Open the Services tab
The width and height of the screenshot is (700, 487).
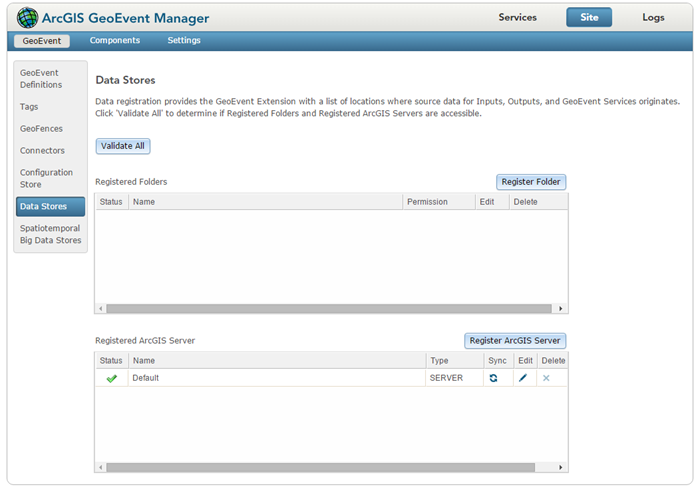[518, 17]
